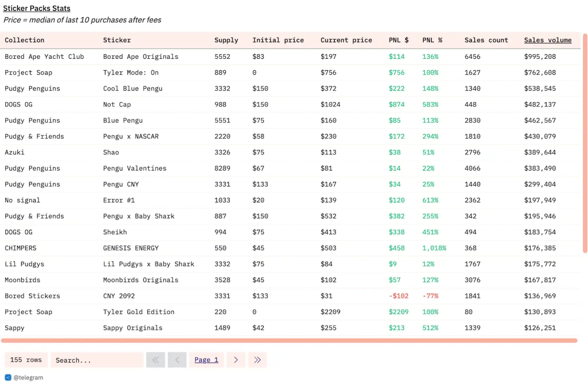Click the vertical table scrollbar
The height and width of the screenshot is (387, 588).
(x=585, y=143)
